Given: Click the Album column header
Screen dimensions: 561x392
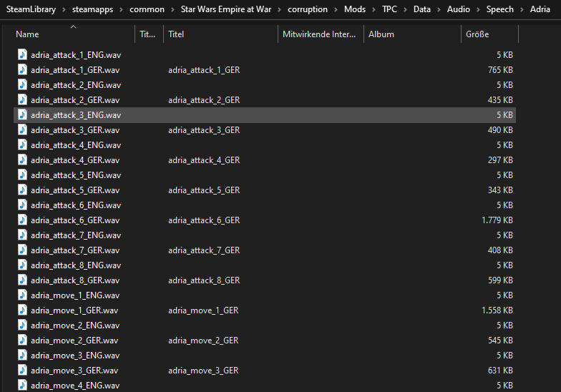Looking at the screenshot, I should [x=381, y=34].
